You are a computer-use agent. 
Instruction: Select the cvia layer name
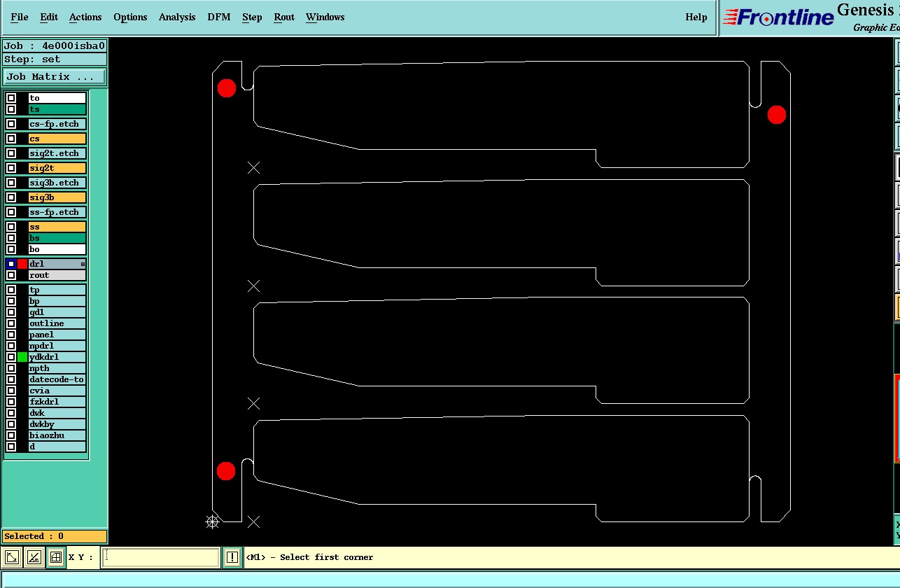(x=57, y=391)
